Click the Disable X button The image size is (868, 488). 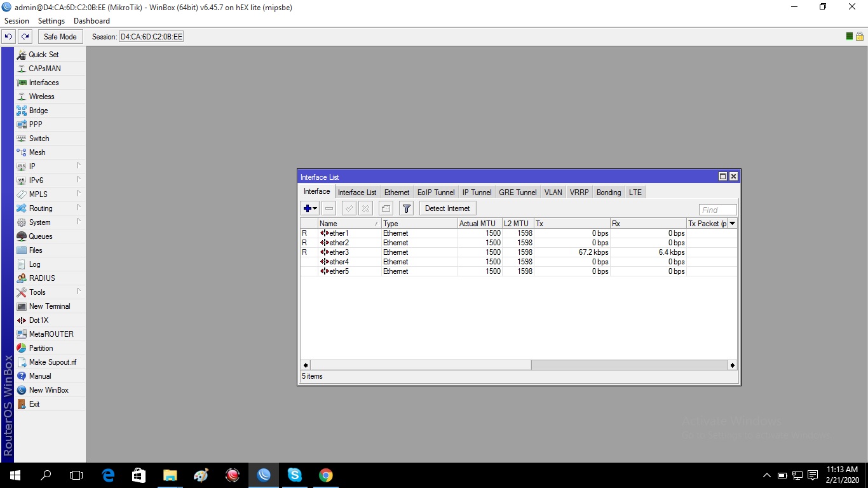pos(365,208)
